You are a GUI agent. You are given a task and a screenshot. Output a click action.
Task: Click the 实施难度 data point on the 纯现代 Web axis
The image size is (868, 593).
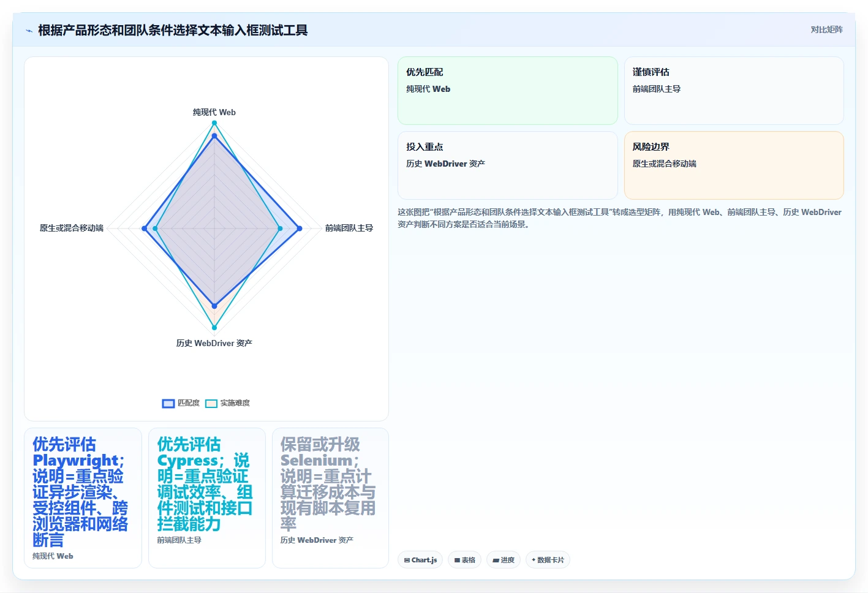214,123
